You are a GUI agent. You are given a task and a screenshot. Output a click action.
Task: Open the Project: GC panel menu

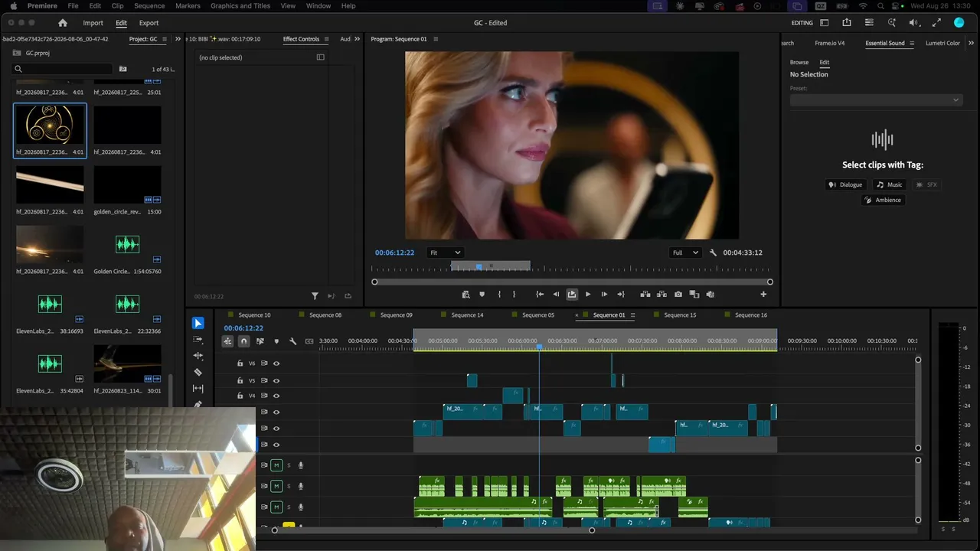(x=165, y=39)
